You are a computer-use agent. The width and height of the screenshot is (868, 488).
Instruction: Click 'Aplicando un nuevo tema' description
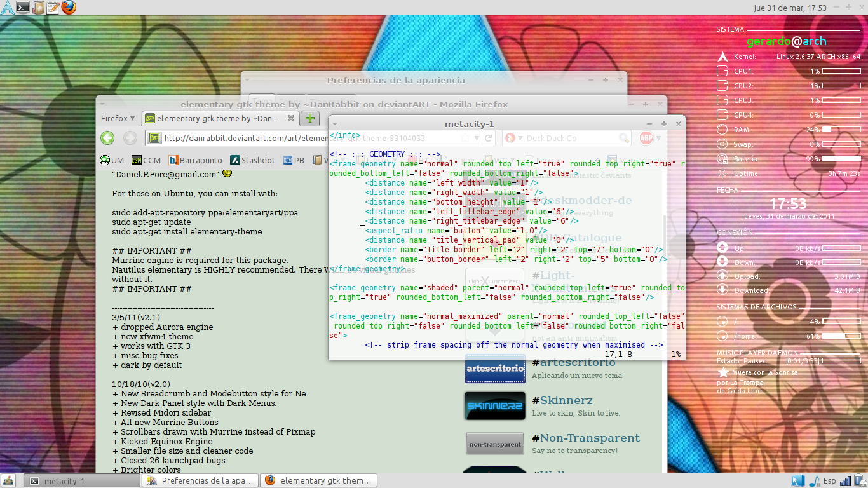click(x=577, y=376)
